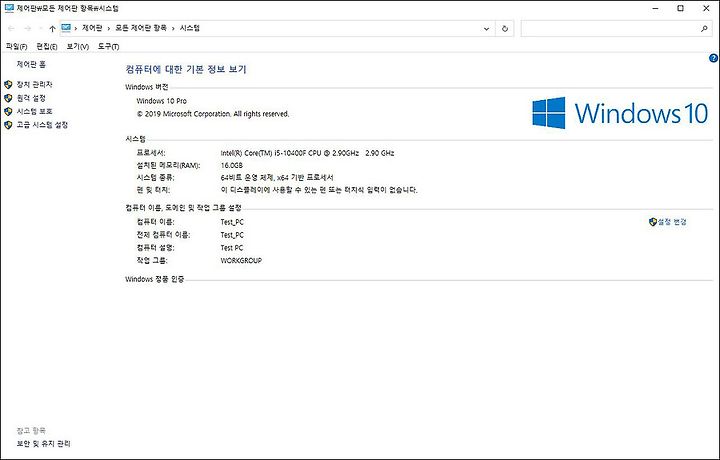
Task: Select 제어판 breadcrumb segment
Action: pos(92,28)
